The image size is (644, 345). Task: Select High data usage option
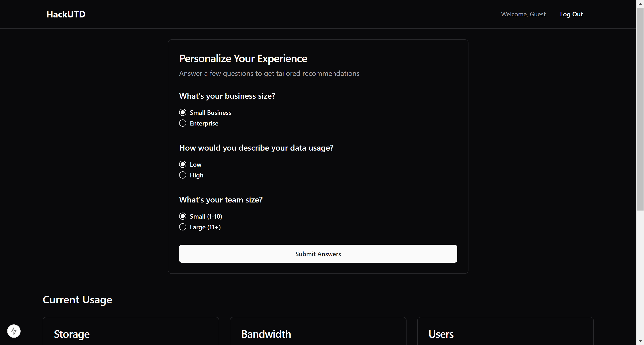pos(183,175)
